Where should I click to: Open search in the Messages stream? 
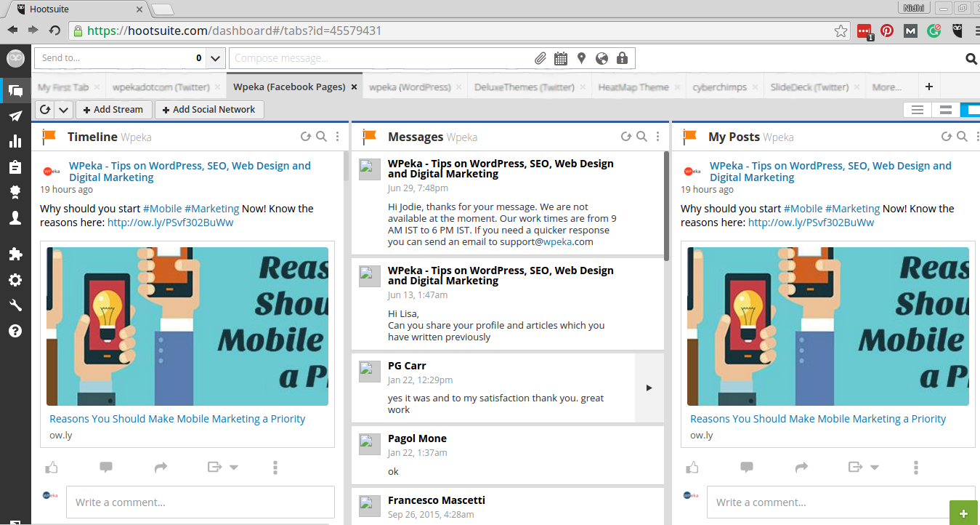click(x=641, y=136)
